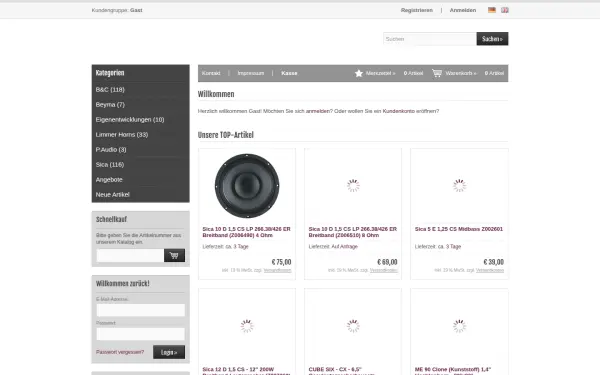Click the Kundenkonto link in welcome text

(398, 111)
